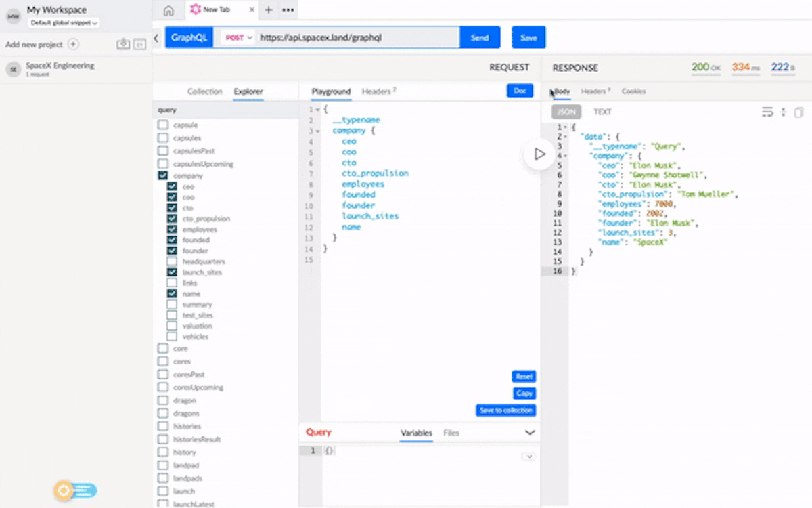This screenshot has width=812, height=508.
Task: Switch to the Collection tab
Action: click(204, 91)
